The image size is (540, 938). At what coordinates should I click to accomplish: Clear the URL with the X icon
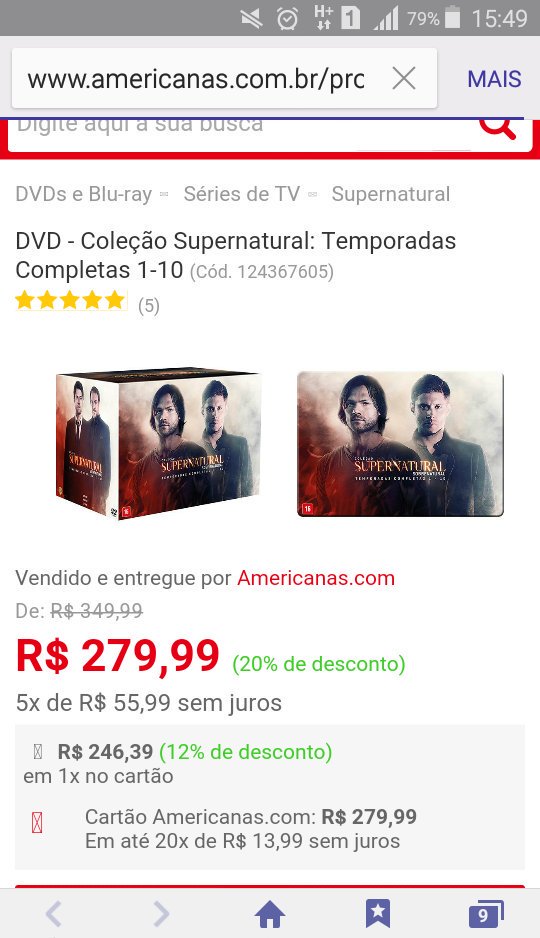tap(404, 78)
